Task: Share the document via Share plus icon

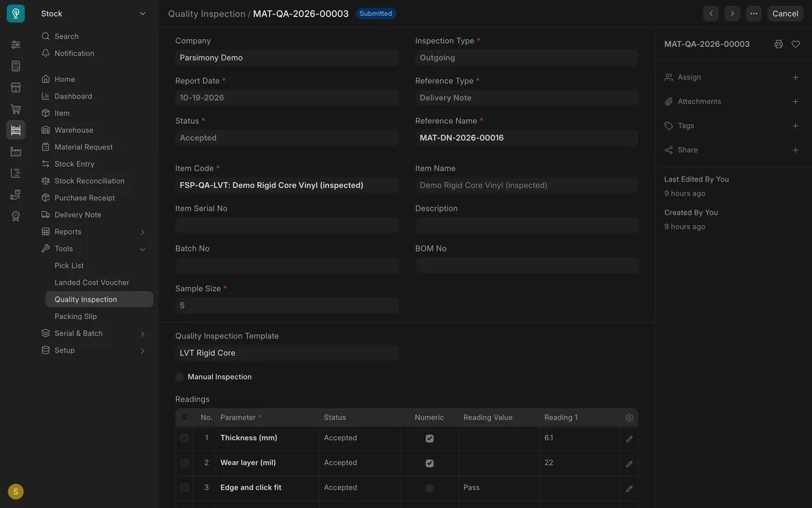Action: 796,150
